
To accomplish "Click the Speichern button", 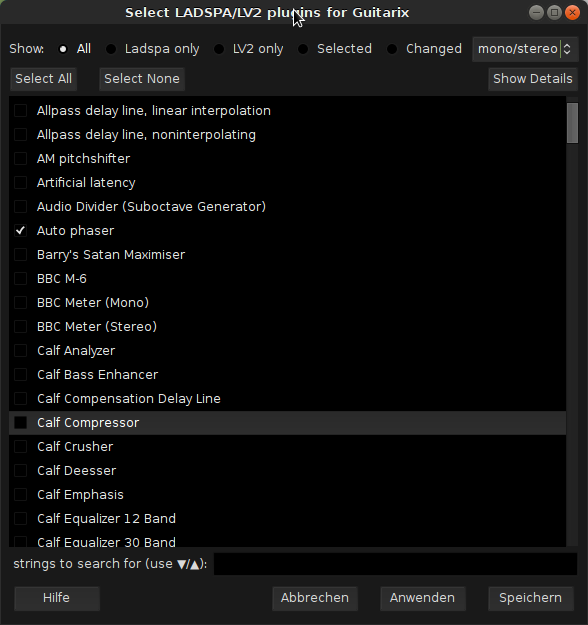I will (x=531, y=598).
